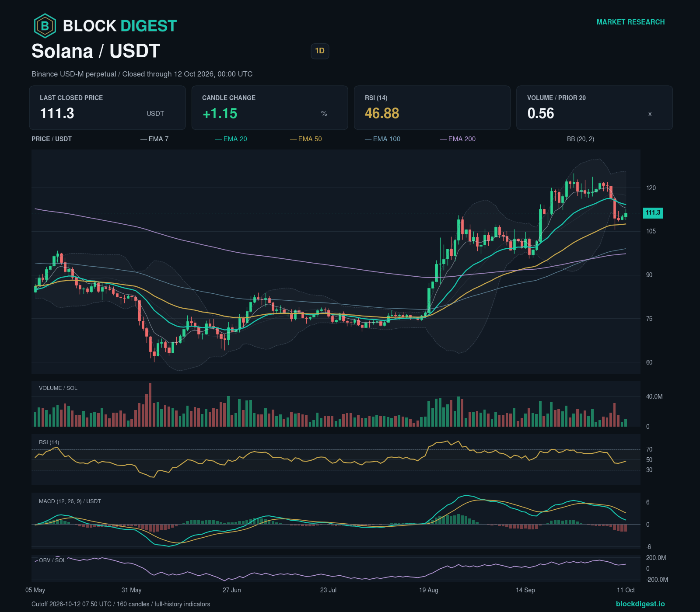
Task: Click the 111.3 current price tag on the axis
Action: [x=653, y=213]
